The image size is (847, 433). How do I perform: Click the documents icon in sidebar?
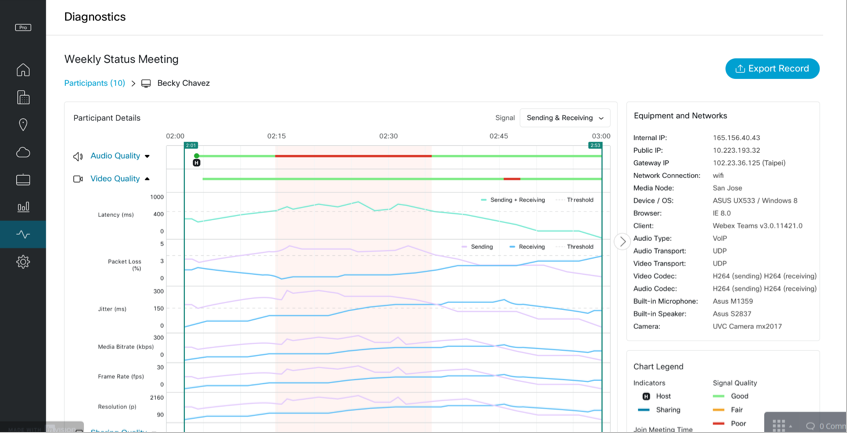(x=23, y=97)
